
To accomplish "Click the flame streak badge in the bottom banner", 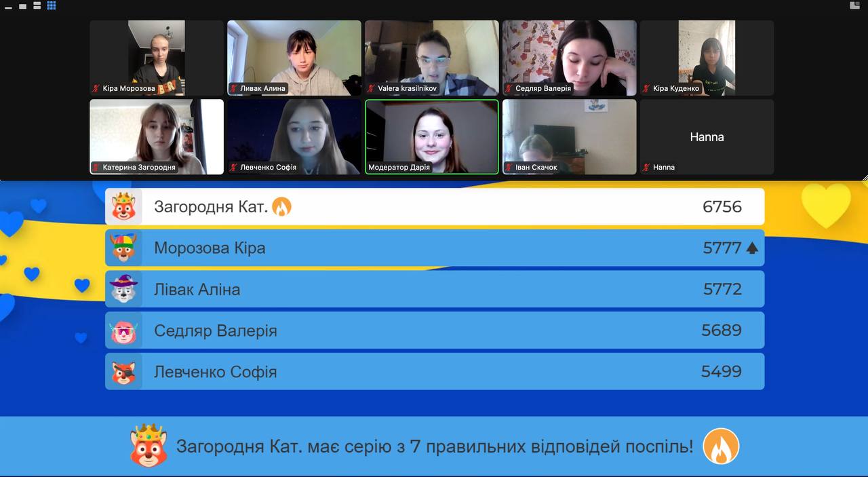I will point(720,446).
